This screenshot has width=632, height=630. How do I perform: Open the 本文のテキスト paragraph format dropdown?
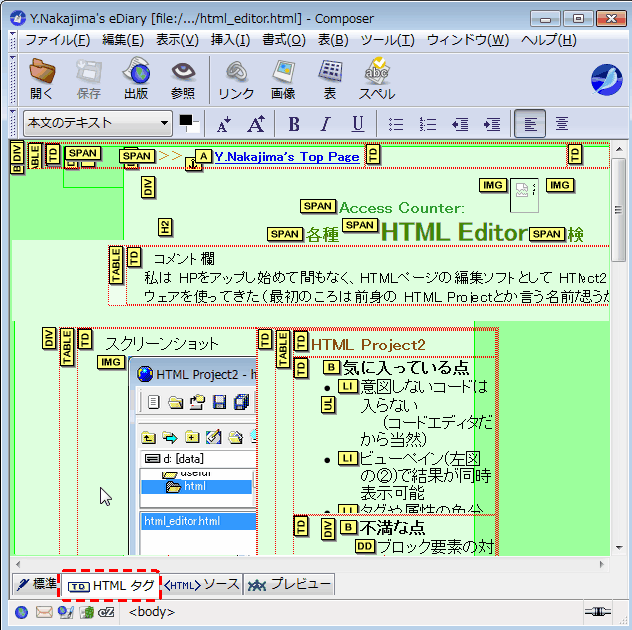[97, 123]
